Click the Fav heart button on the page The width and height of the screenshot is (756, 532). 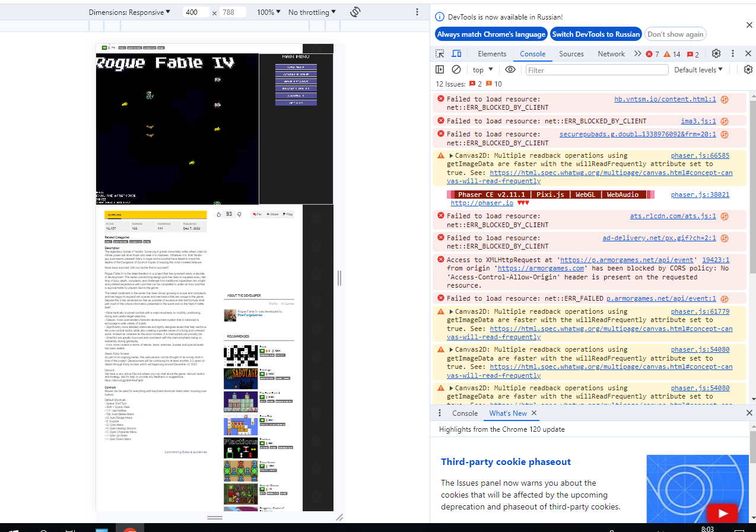[258, 214]
